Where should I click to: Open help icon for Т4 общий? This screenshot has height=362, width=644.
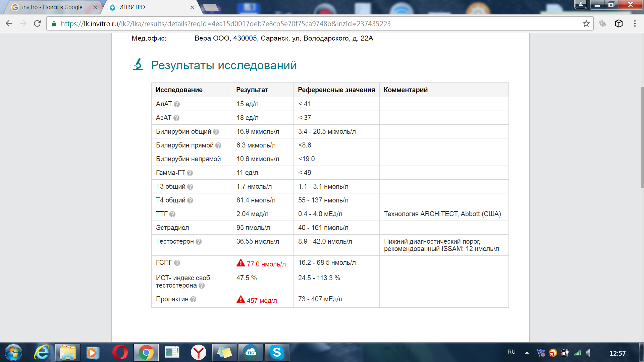190,200
